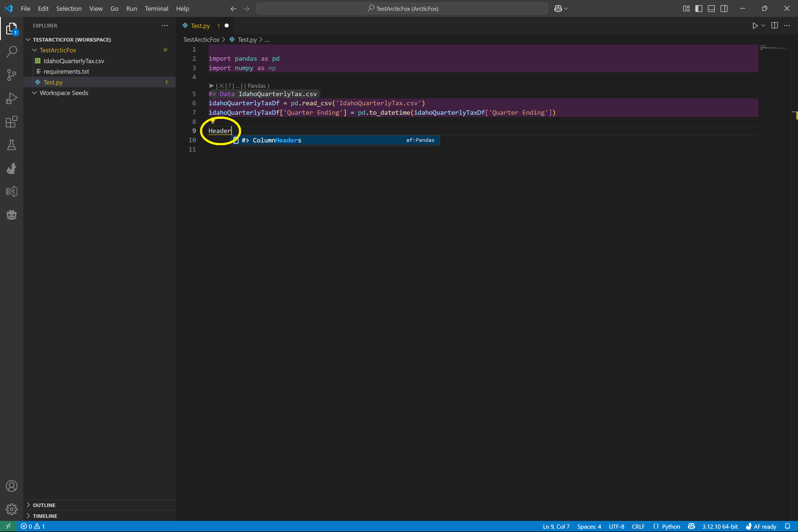Open the Explorer view in activity bar

[12, 29]
